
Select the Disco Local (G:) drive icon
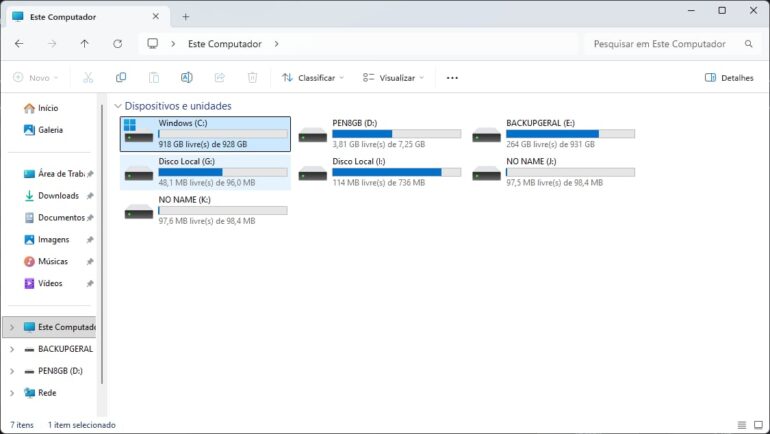pyautogui.click(x=138, y=173)
